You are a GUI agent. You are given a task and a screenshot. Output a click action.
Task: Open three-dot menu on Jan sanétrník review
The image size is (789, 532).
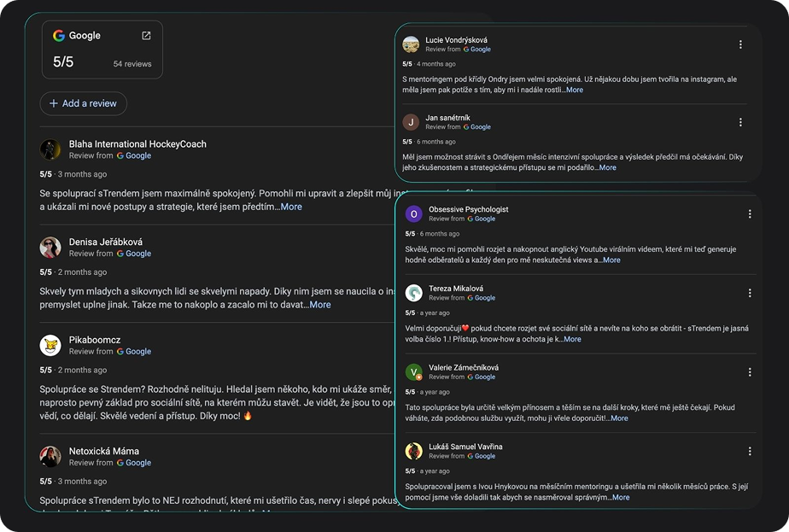click(x=740, y=122)
